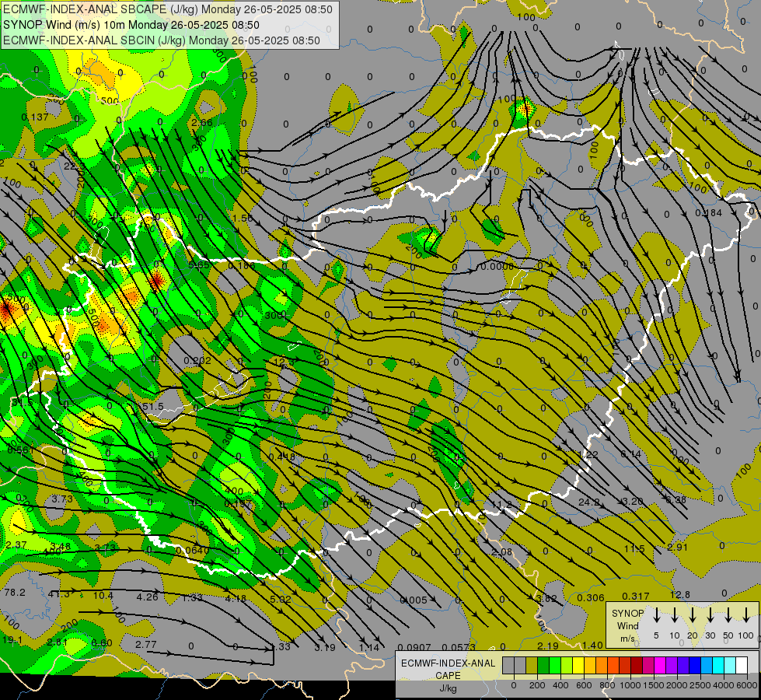Click map value '11.5'
This screenshot has width=761, height=700.
(x=634, y=548)
